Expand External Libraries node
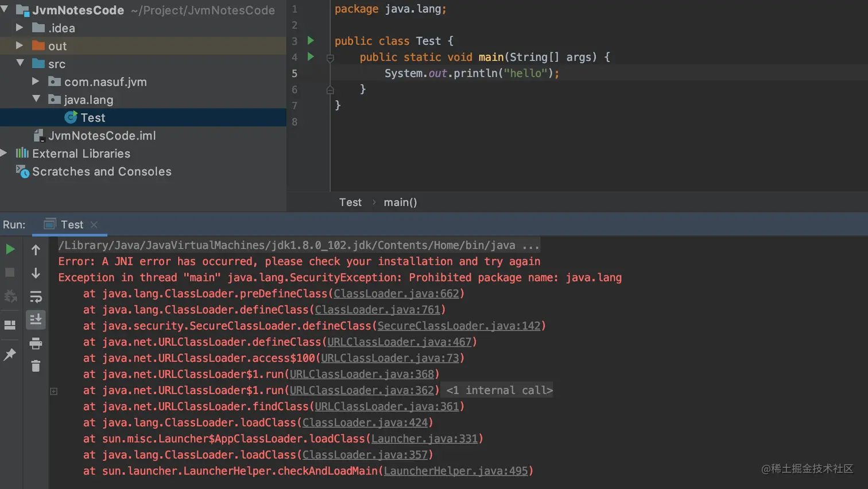This screenshot has width=868, height=489. pyautogui.click(x=4, y=153)
